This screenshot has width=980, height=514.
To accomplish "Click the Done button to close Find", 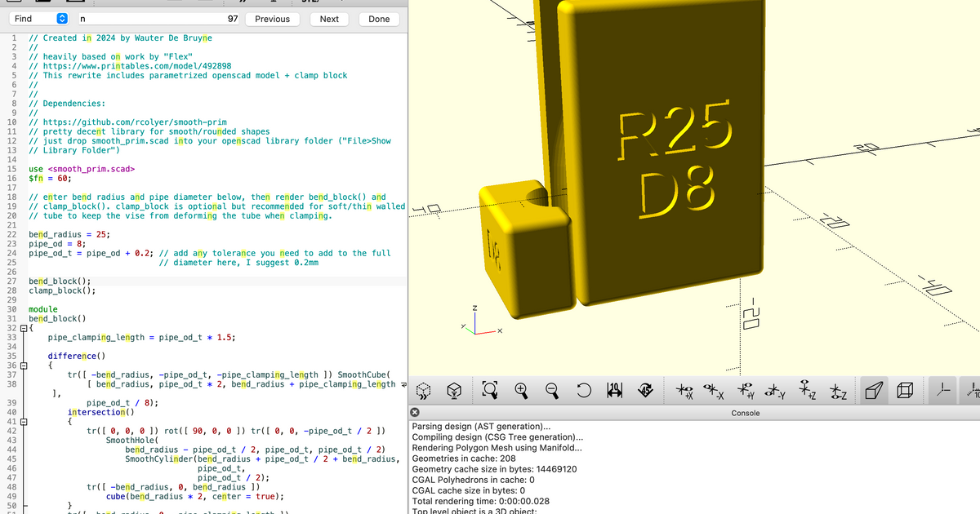I will coord(378,18).
